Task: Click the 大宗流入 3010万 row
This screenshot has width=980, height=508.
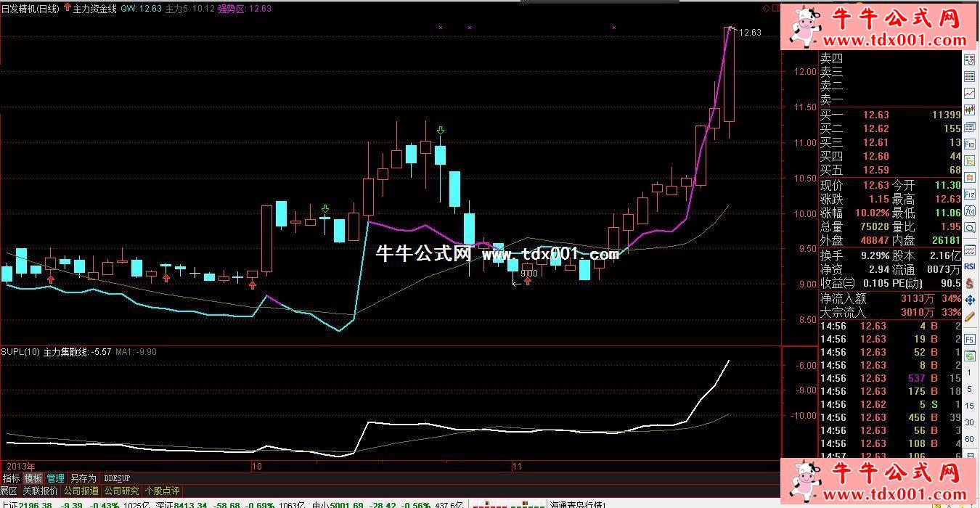Action: click(891, 313)
